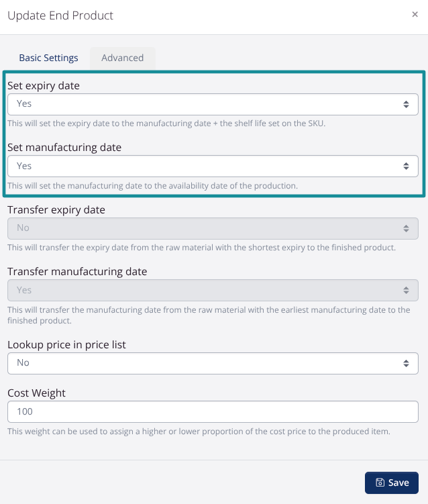This screenshot has width=428, height=504.
Task: Click the arrows icon on Set manufacturing date
Action: click(406, 166)
